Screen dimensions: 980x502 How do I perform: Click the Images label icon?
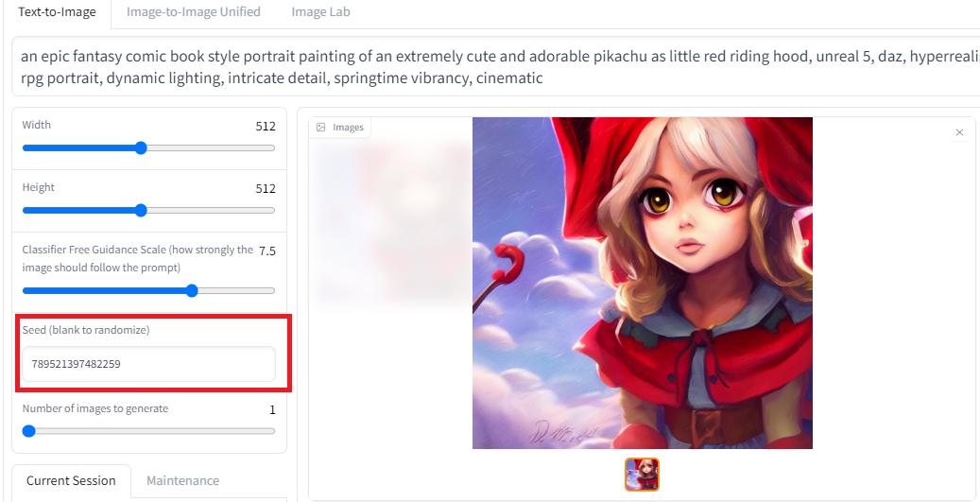(321, 128)
